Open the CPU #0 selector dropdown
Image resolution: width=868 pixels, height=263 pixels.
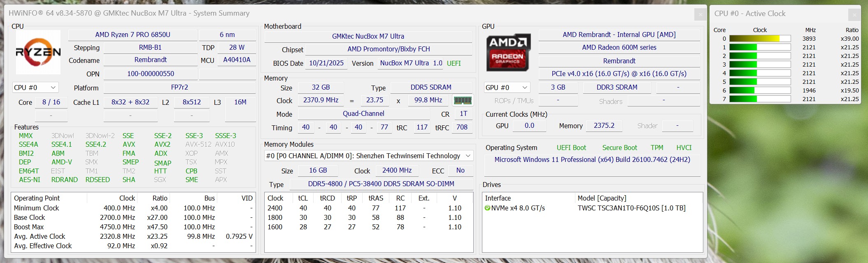[35, 88]
